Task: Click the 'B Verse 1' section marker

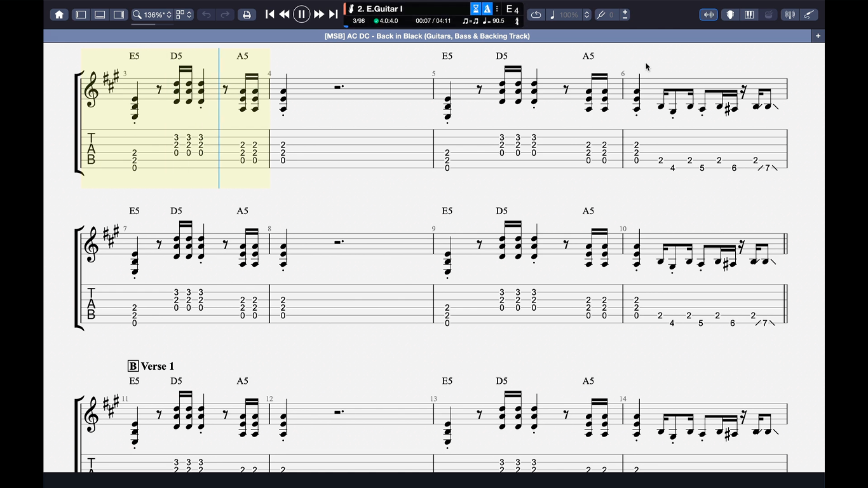Action: click(x=151, y=366)
